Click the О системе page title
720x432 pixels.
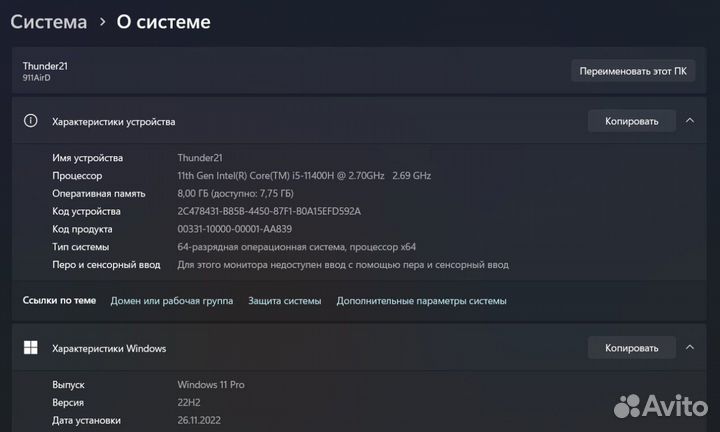click(163, 22)
